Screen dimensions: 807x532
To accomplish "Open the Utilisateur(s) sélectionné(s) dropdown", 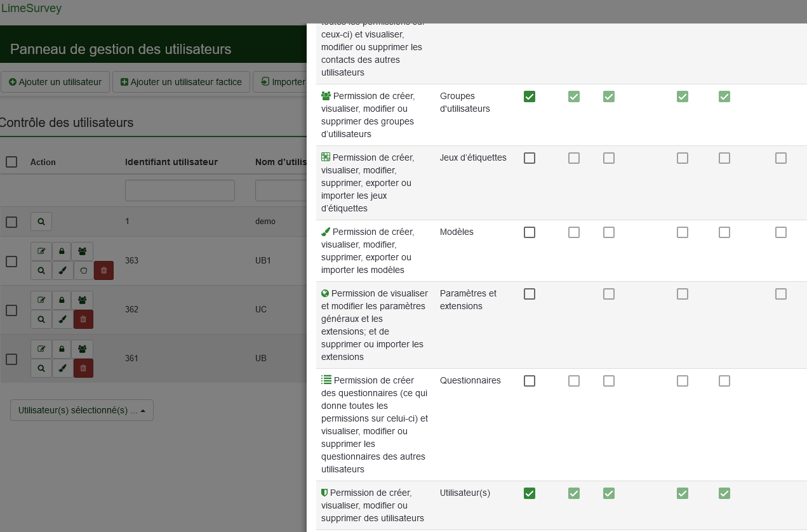I will click(82, 410).
